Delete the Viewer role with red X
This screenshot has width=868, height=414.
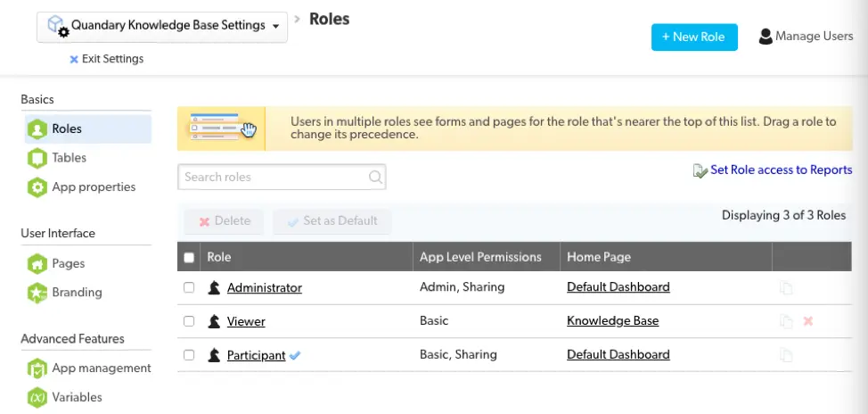[808, 321]
